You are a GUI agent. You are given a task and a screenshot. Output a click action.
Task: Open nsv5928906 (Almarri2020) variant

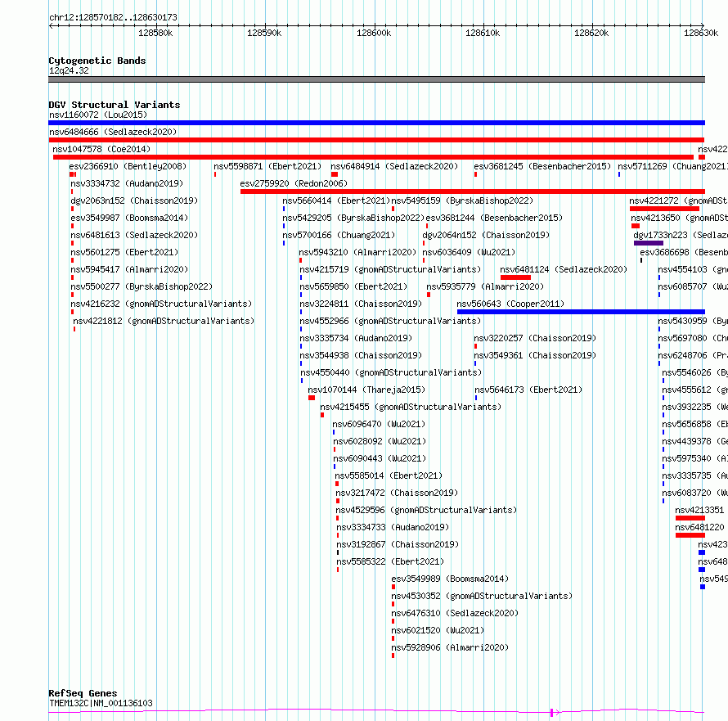450,647
